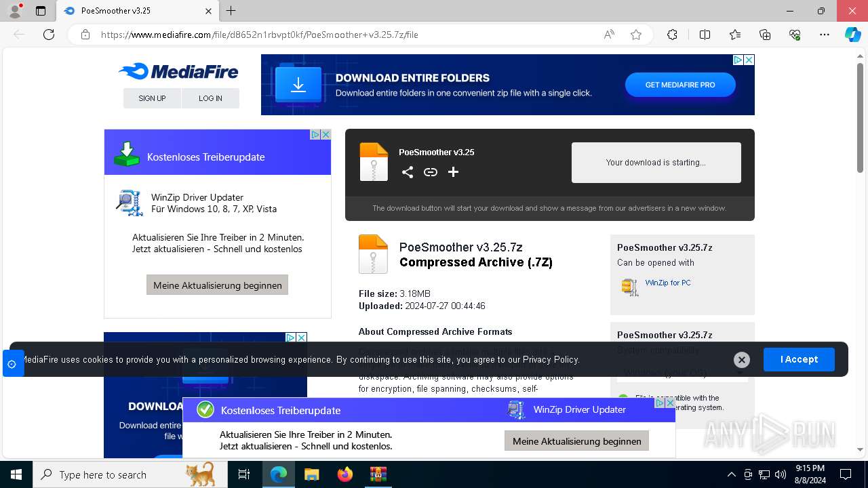
Task: Launch Firefox from taskbar
Action: pos(344,474)
